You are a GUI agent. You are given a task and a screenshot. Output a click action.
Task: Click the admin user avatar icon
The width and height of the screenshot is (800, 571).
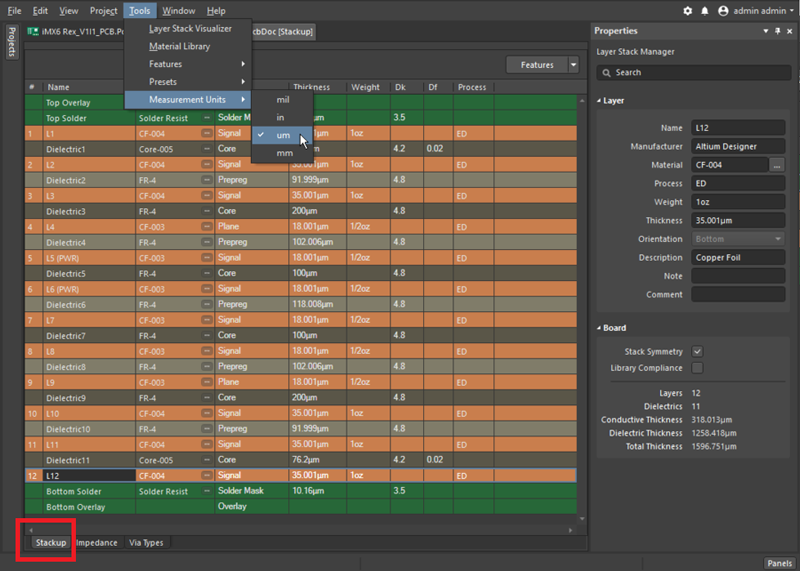coord(721,11)
